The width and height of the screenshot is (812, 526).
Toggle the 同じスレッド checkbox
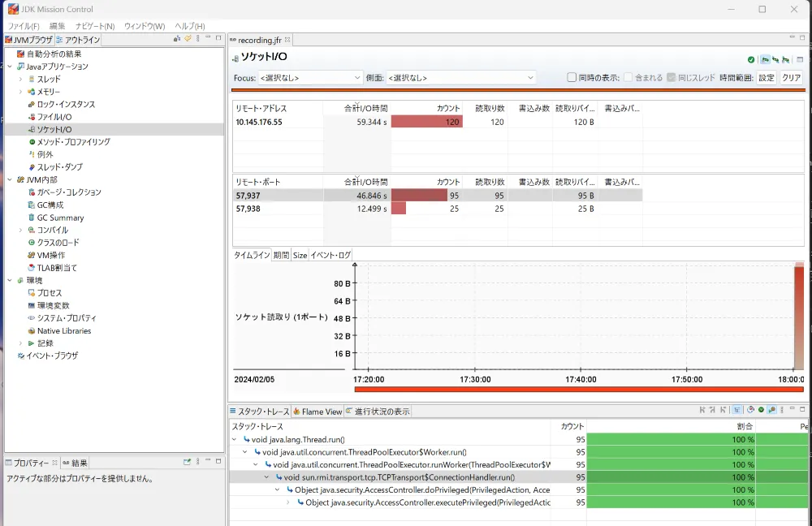tap(672, 77)
